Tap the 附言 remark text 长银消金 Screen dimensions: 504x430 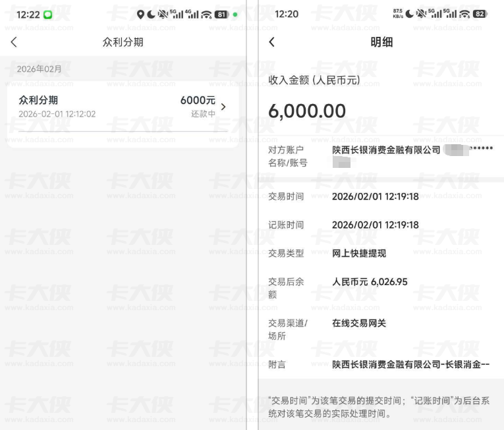click(411, 364)
